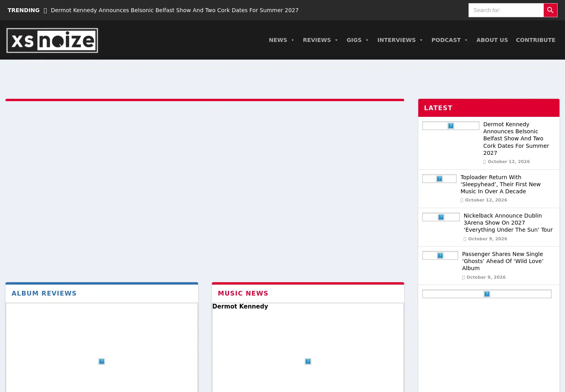Open Dermot Kennedy article broken thumbnail in Latest

[x=451, y=126]
